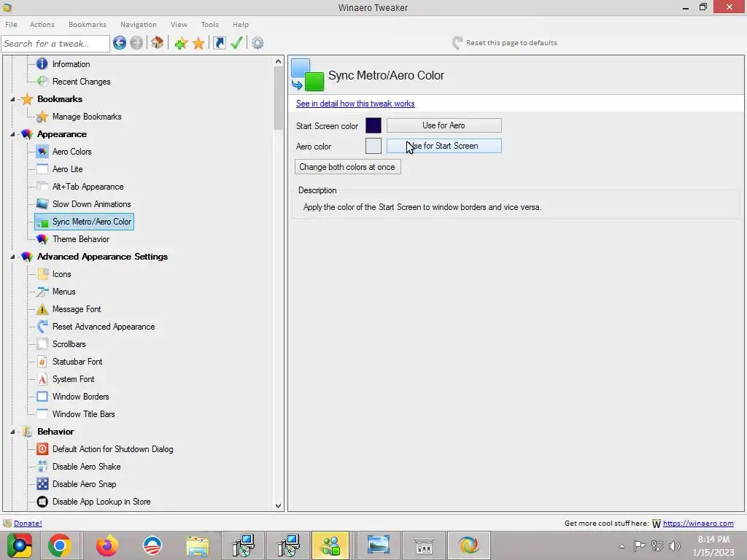Go to Home page via house icon
This screenshot has height=560, width=747.
coord(158,43)
